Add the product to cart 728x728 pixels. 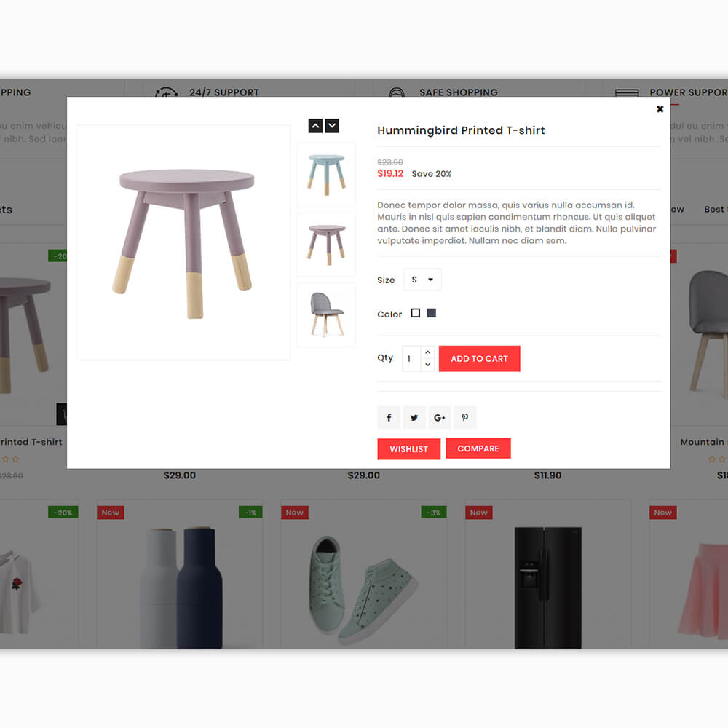click(x=479, y=358)
